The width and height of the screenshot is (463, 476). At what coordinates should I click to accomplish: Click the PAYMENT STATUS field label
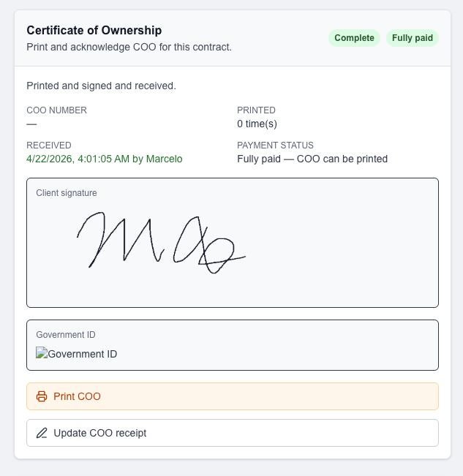[x=275, y=145]
